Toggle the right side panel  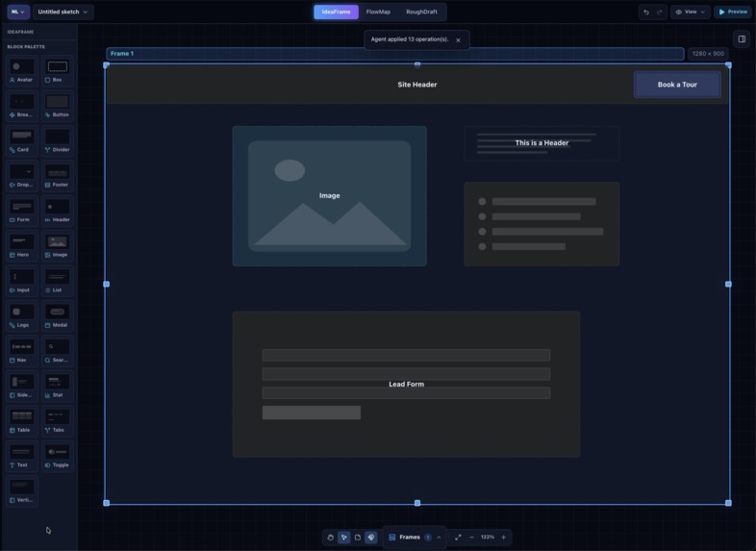click(x=742, y=39)
